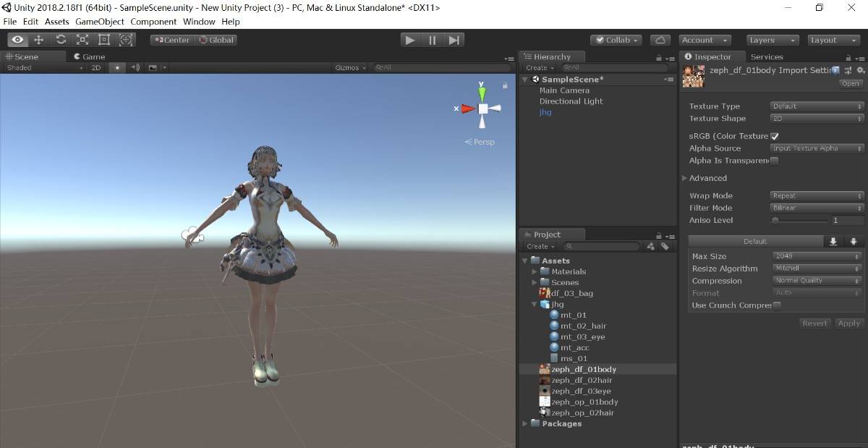Toggle scene lighting sun button
The width and height of the screenshot is (868, 448).
tap(116, 67)
